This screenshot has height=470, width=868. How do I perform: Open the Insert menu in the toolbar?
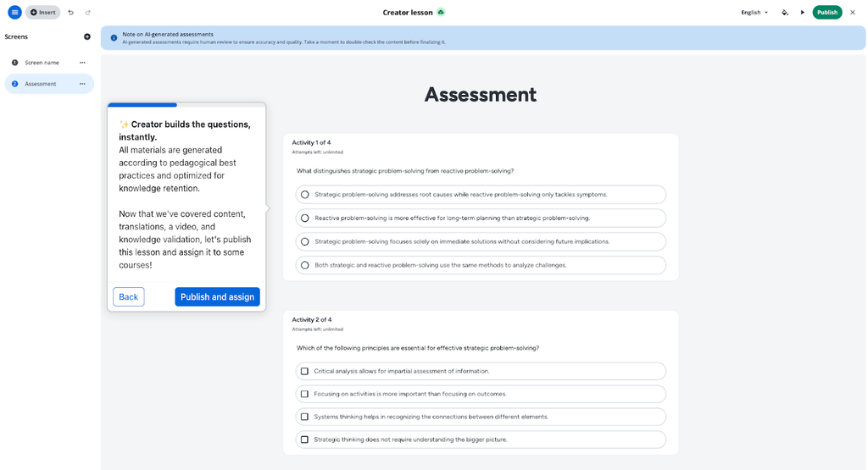[x=43, y=12]
